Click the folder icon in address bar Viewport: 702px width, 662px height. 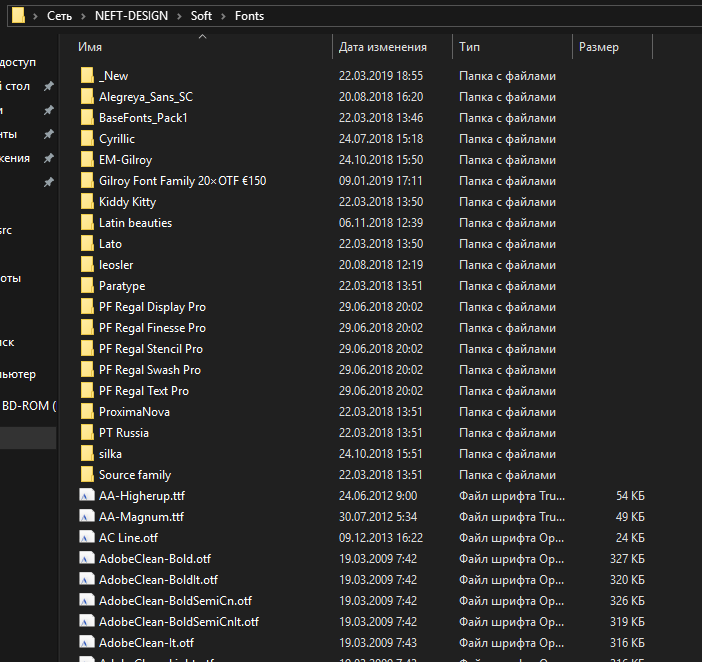[x=18, y=16]
